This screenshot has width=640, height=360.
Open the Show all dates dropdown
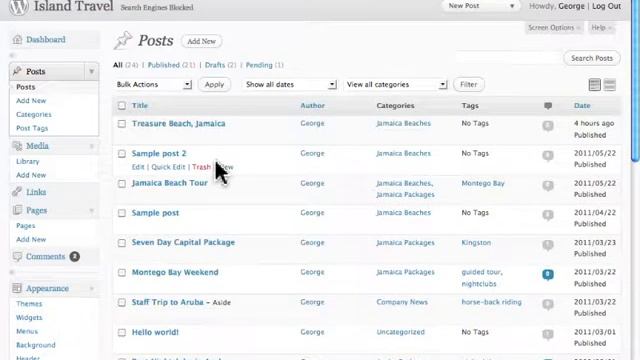coord(290,84)
